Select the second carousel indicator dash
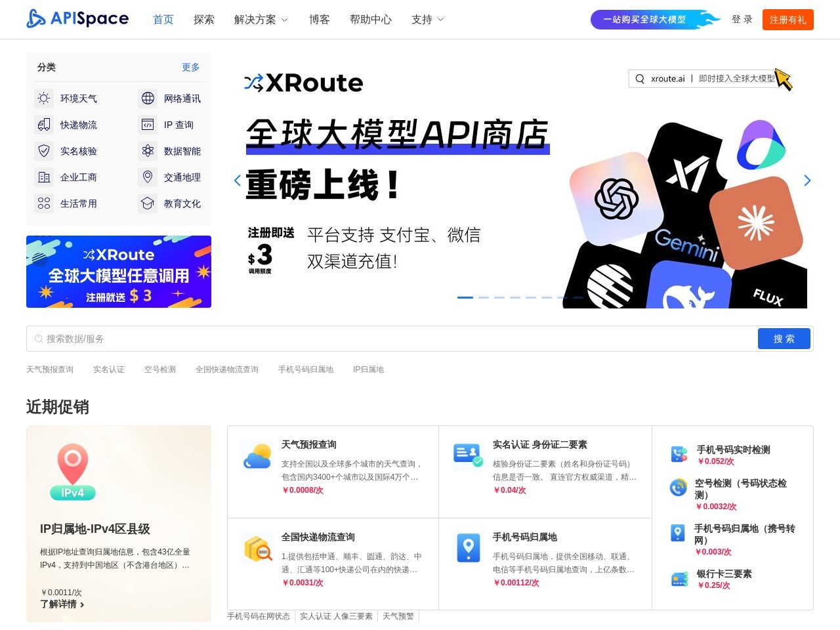This screenshot has height=630, width=840. (x=484, y=297)
